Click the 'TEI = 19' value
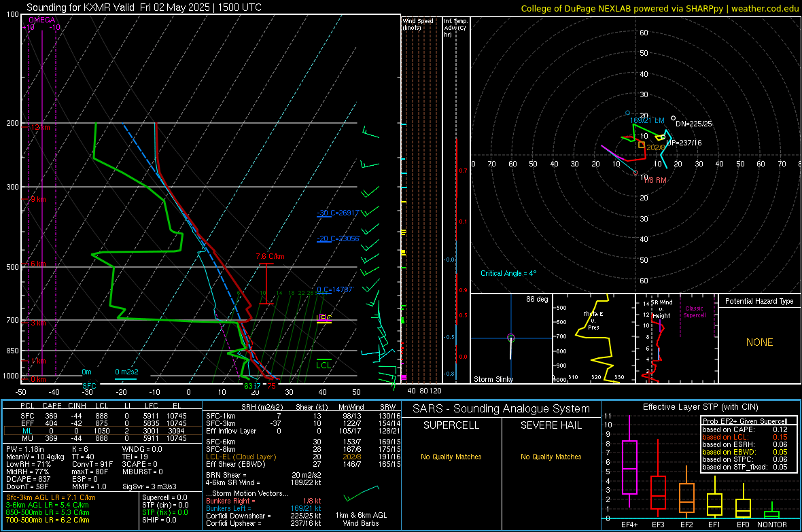This screenshot has width=802, height=532. (135, 457)
